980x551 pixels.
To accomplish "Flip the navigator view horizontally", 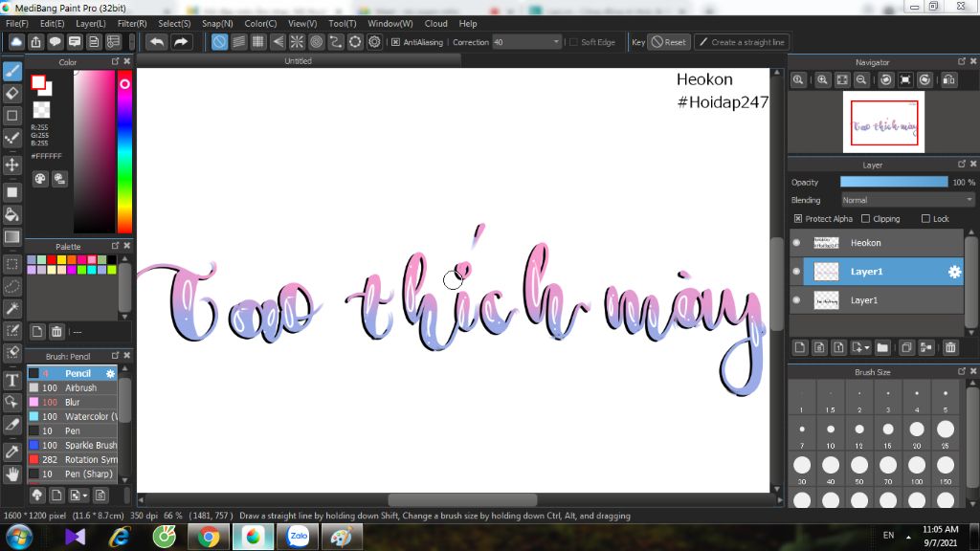I will 949,80.
